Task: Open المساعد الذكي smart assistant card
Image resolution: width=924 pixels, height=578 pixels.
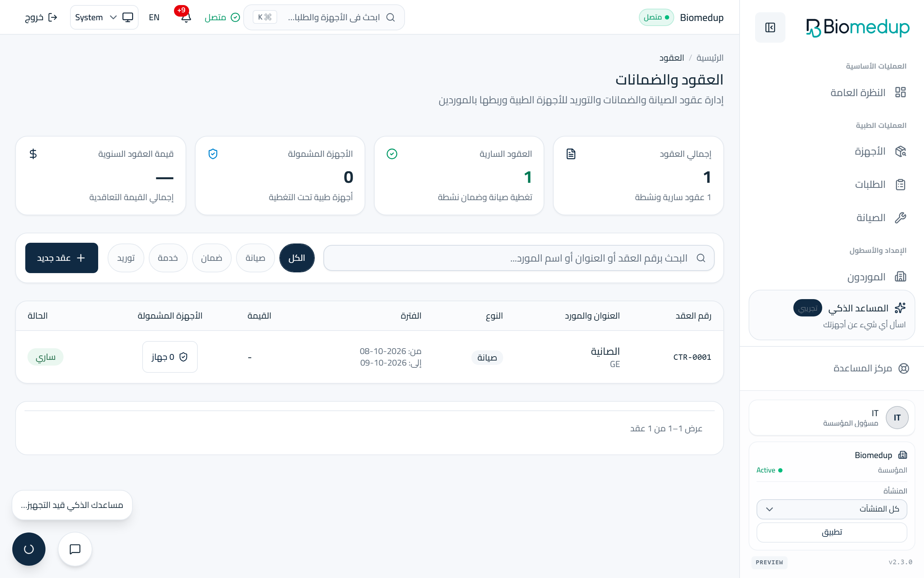Action: coord(832,315)
